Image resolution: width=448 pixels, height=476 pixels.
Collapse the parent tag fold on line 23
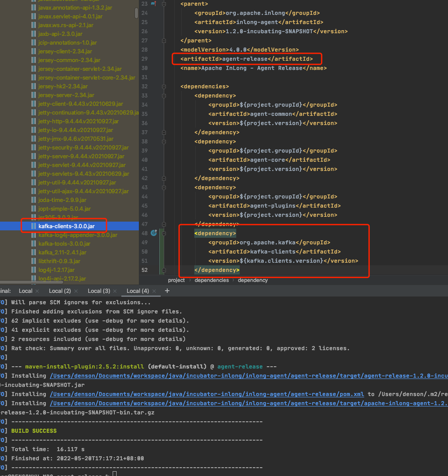(x=164, y=4)
